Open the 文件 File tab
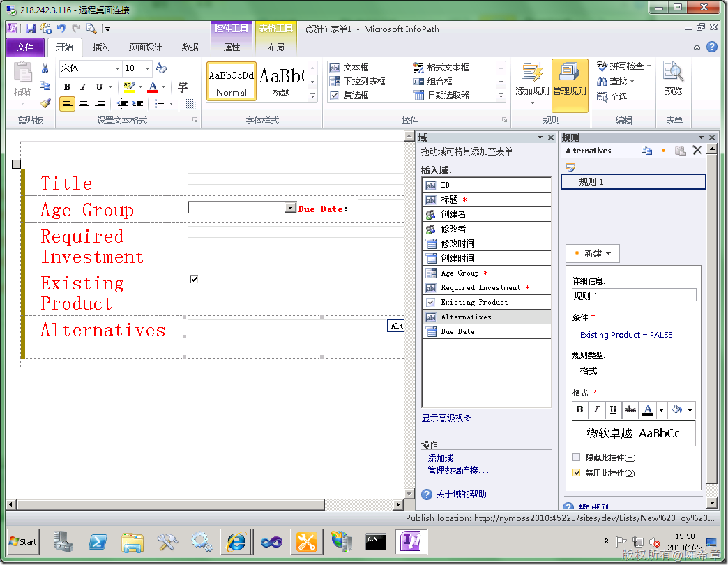This screenshot has height=565, width=728. (x=25, y=47)
